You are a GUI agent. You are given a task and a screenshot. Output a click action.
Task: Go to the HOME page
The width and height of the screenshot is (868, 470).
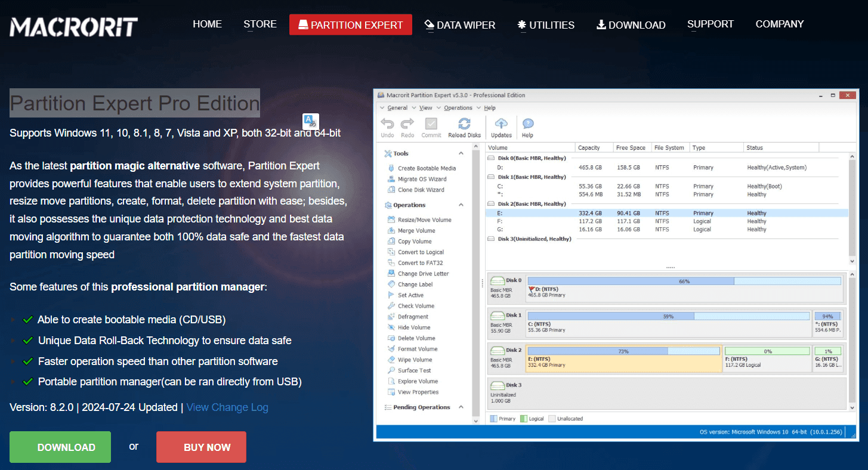[x=207, y=24]
